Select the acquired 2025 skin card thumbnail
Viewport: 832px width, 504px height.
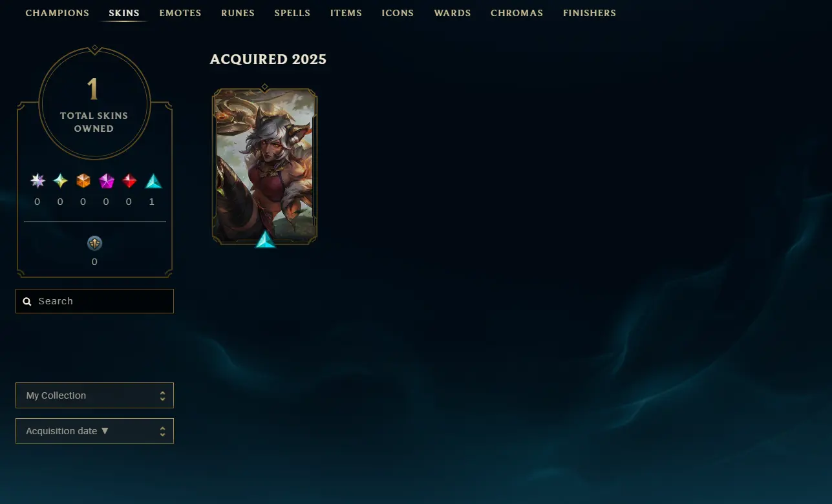(265, 166)
